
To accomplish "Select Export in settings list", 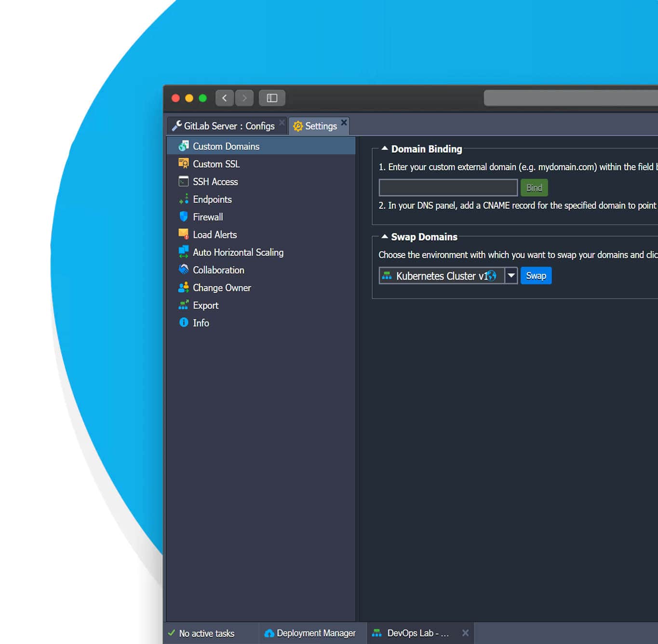I will coord(261,305).
